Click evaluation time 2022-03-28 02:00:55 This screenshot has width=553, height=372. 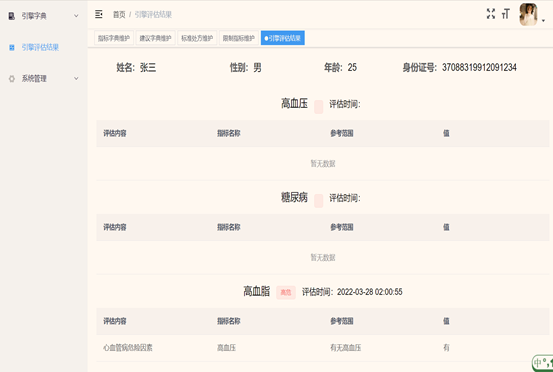(370, 292)
